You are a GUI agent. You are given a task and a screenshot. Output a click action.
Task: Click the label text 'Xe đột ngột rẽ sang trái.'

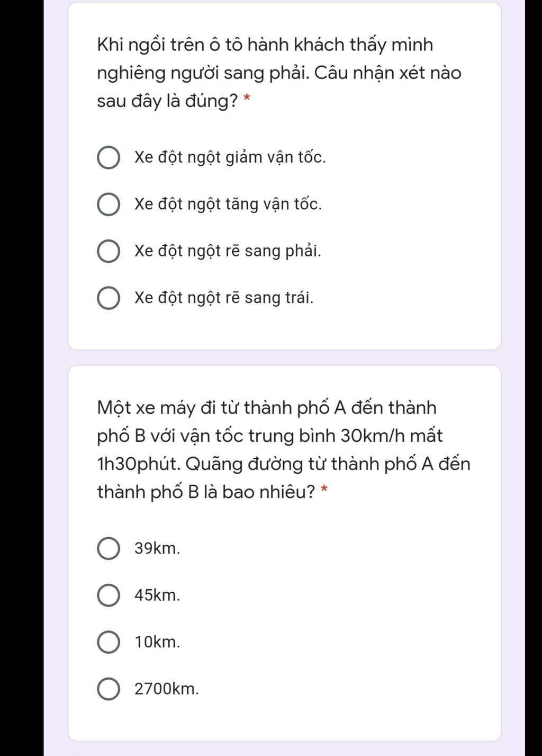[224, 298]
